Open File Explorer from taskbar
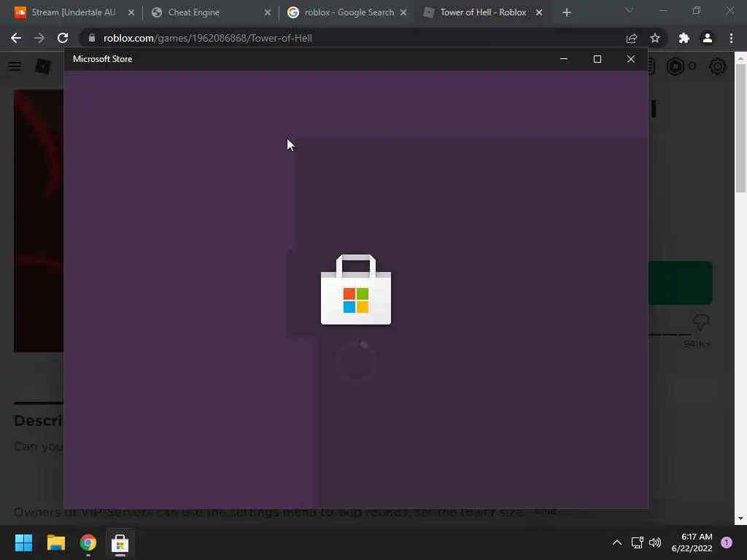 click(x=55, y=542)
